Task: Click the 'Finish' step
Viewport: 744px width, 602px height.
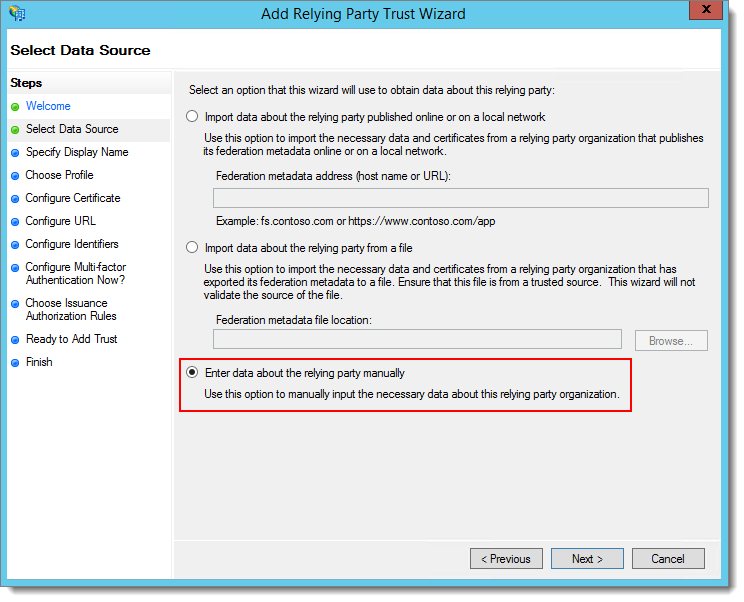Action: point(39,362)
